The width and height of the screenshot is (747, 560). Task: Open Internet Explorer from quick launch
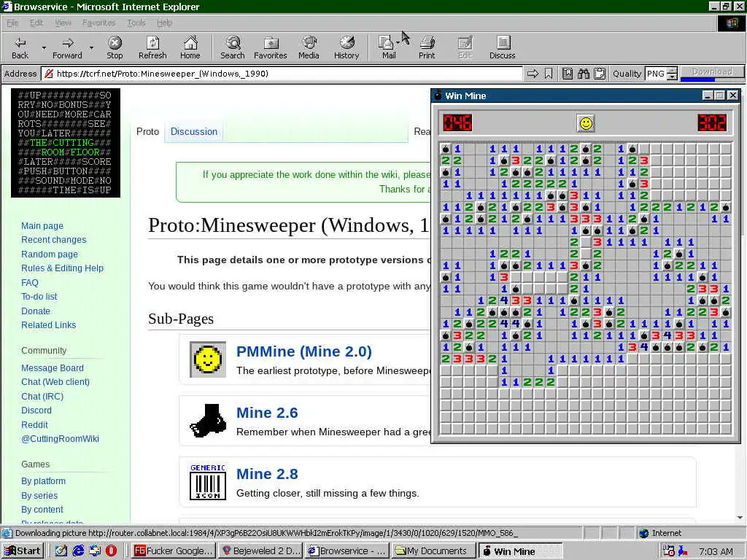(x=78, y=551)
